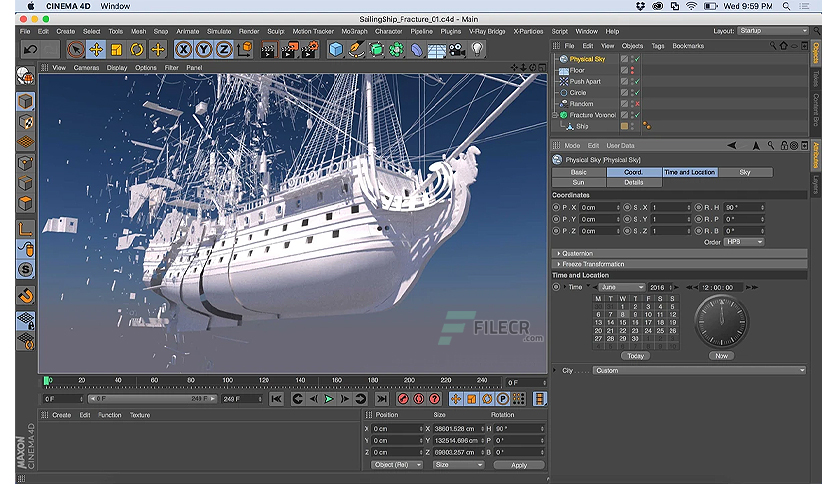Toggle Floor object visibility red dots
This screenshot has height=484, width=836.
click(x=633, y=70)
